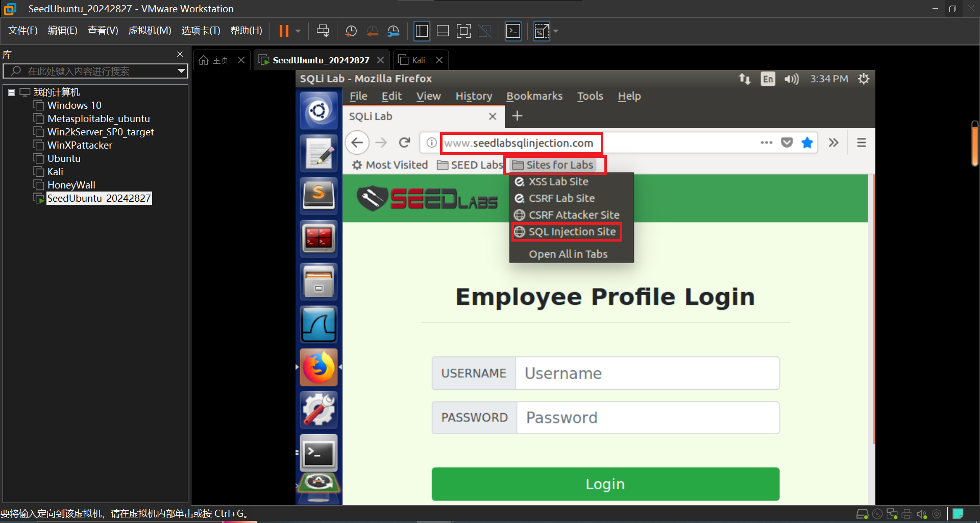Collapse the 我的计算机 tree node
Image resolution: width=980 pixels, height=523 pixels.
click(11, 92)
